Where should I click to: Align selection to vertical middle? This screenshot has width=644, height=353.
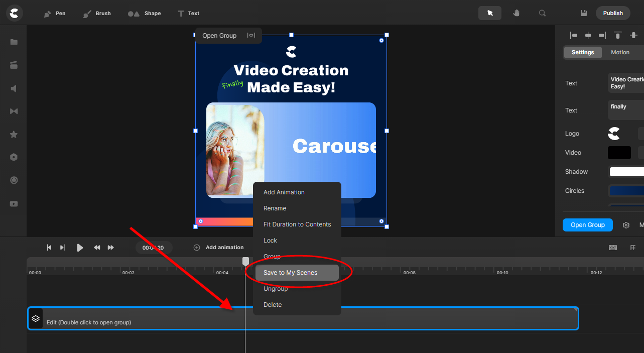(633, 35)
